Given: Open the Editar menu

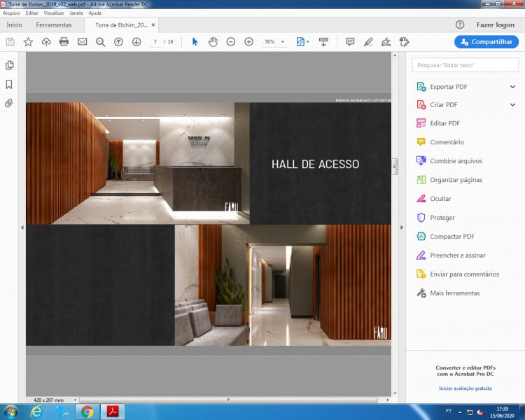Looking at the screenshot, I should [31, 13].
